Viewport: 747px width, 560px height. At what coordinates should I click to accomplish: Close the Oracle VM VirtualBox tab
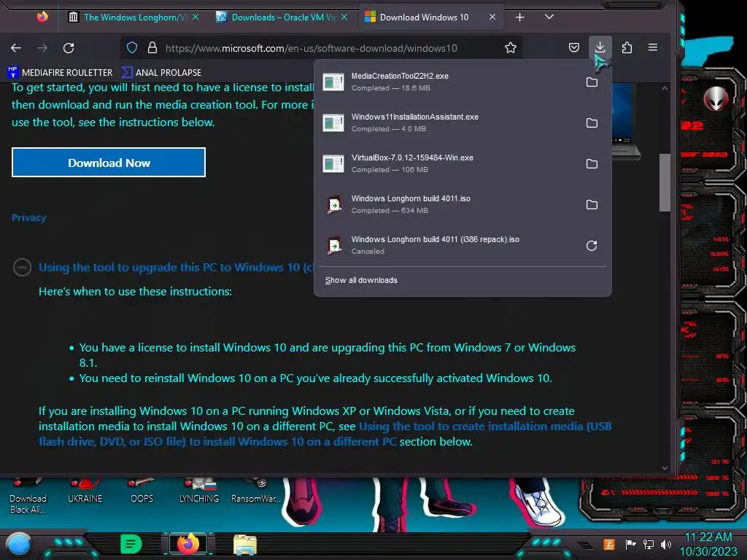tap(344, 17)
